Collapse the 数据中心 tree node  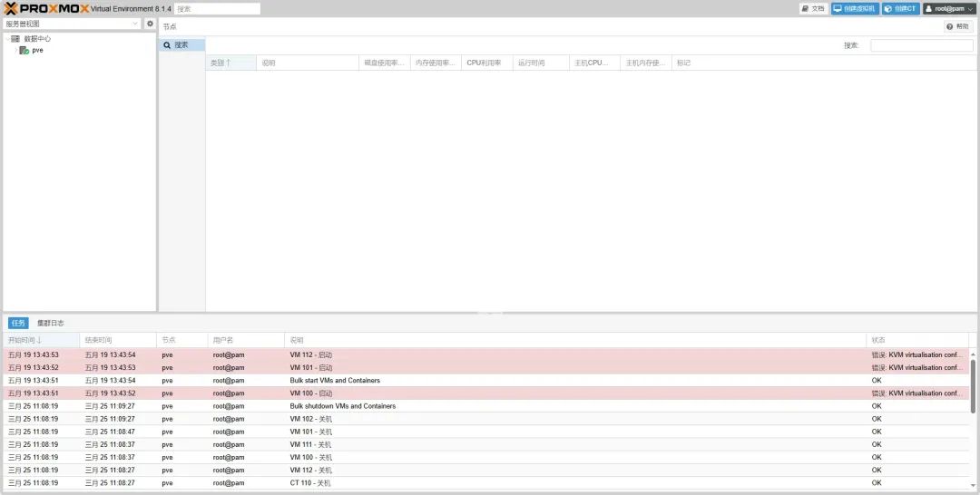pos(6,39)
